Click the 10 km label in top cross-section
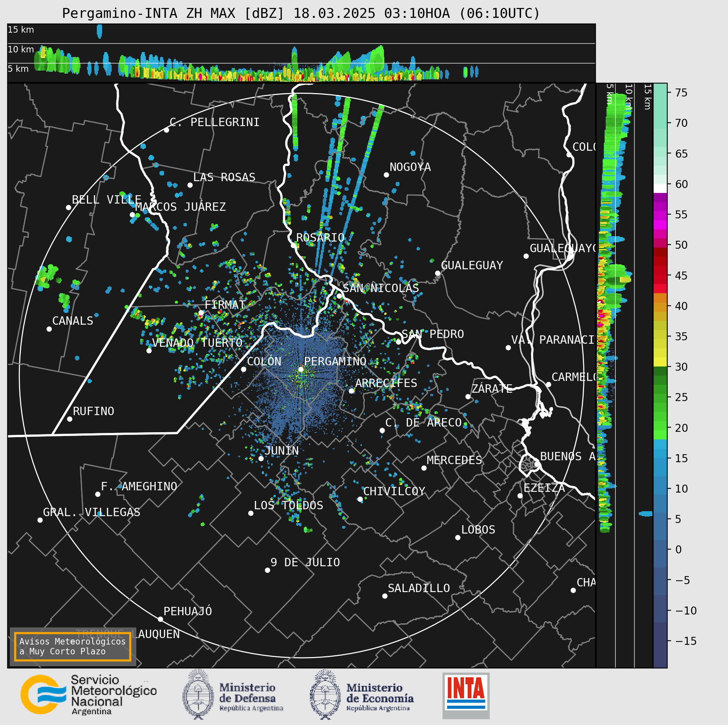The height and width of the screenshot is (725, 728). tap(21, 49)
